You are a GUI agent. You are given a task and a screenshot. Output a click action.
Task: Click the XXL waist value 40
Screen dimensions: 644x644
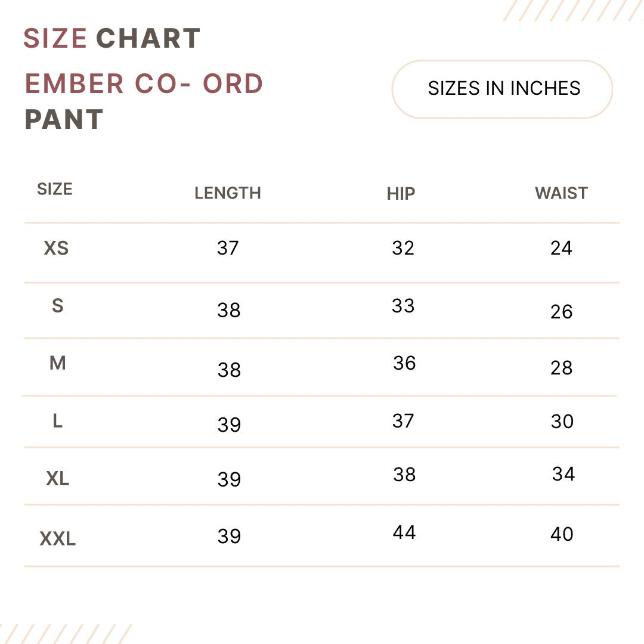tap(562, 534)
